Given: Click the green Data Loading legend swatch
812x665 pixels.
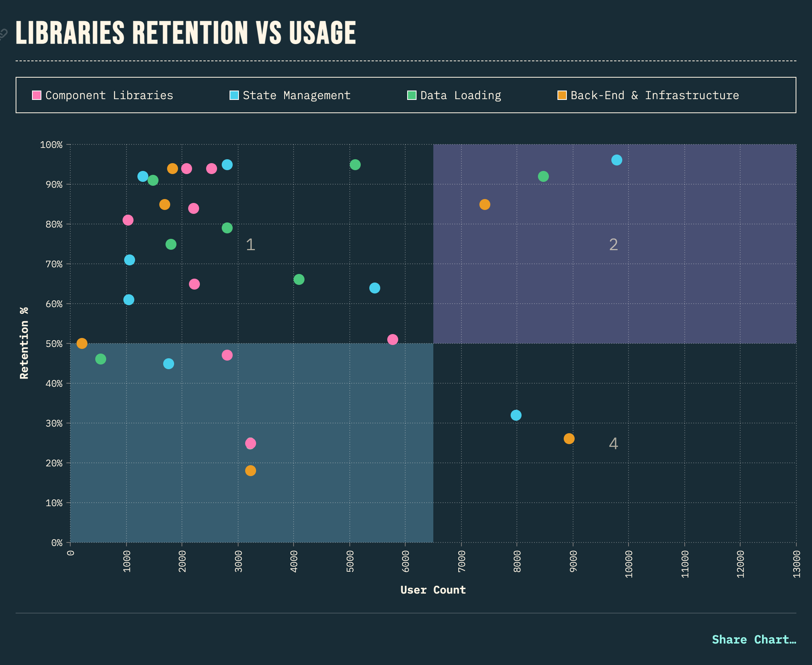Looking at the screenshot, I should (x=411, y=95).
